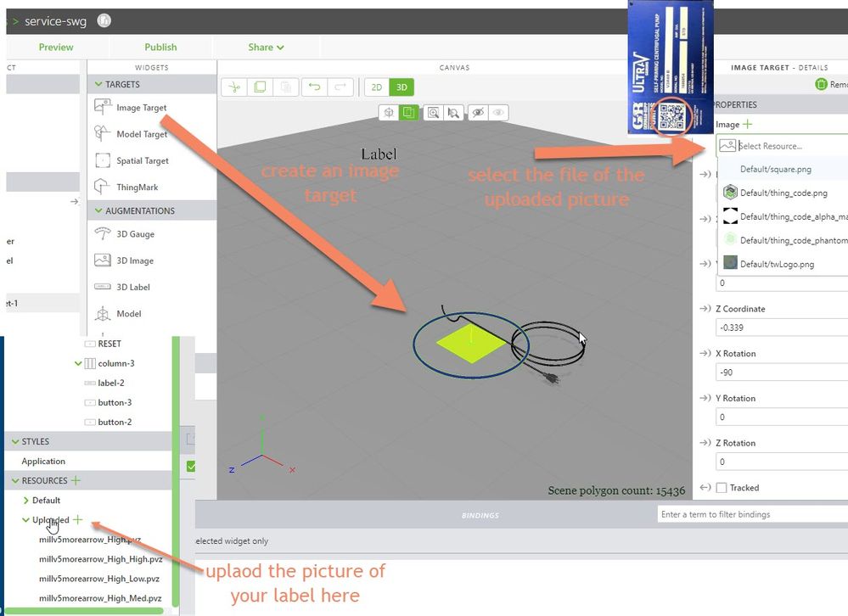The image size is (848, 616).
Task: Click the binding arrow next to Tracked
Action: (x=705, y=487)
